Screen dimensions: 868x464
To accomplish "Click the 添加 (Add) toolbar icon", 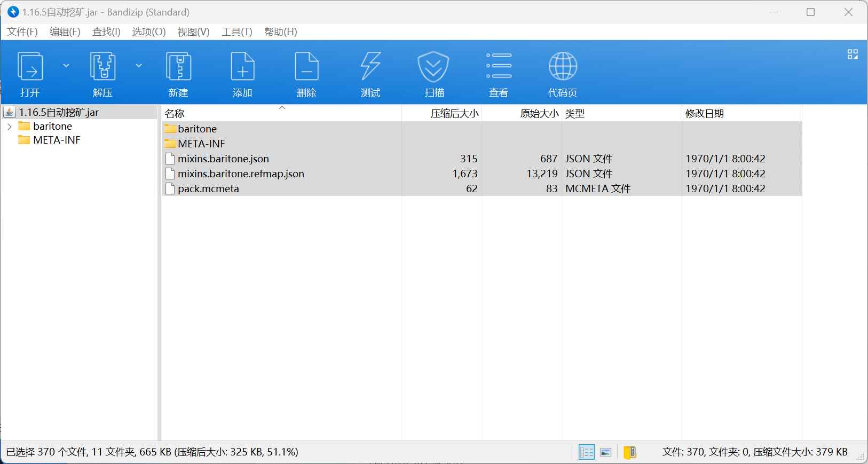I will (242, 66).
